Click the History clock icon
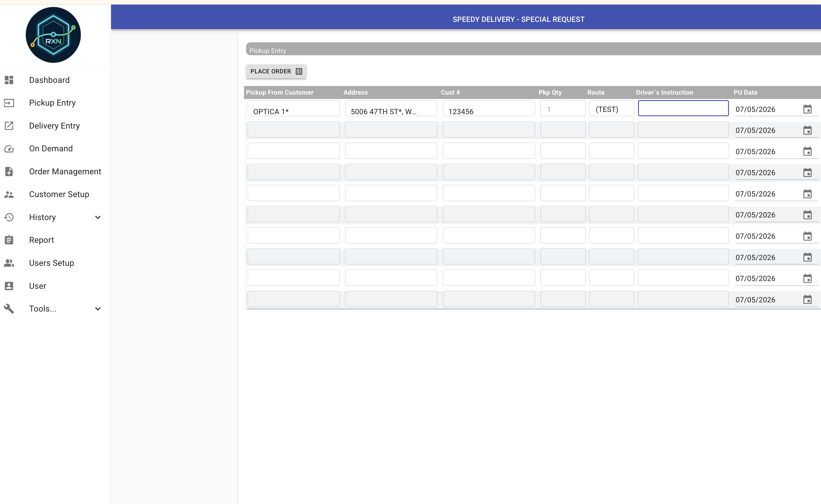This screenshot has width=821, height=504. (x=9, y=217)
